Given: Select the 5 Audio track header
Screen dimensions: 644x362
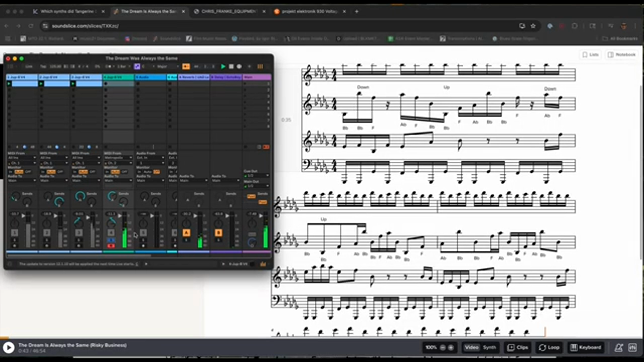Looking at the screenshot, I should (150, 77).
